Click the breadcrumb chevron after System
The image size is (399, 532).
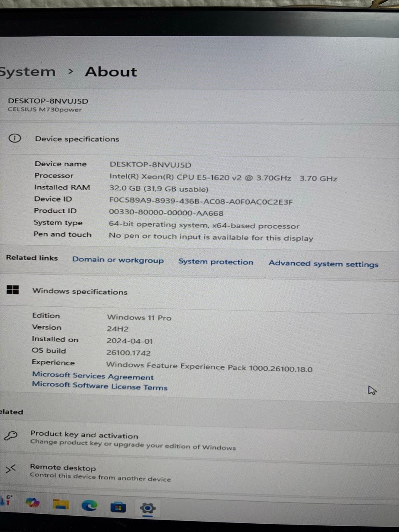click(71, 71)
